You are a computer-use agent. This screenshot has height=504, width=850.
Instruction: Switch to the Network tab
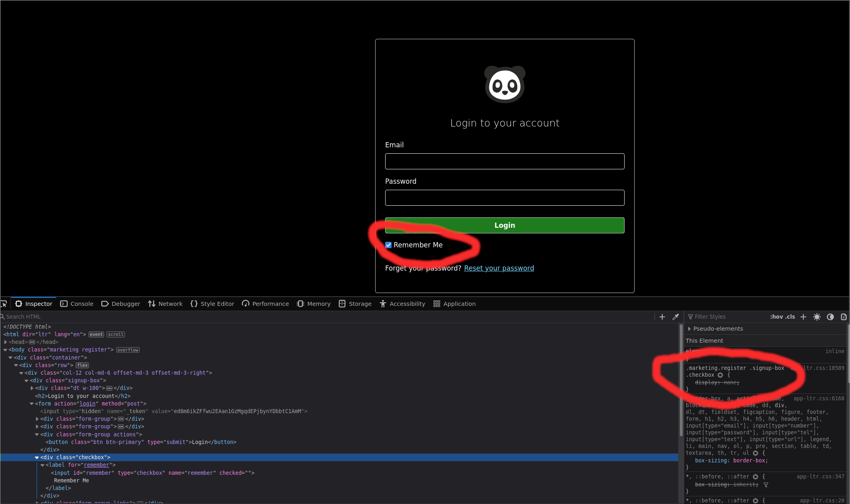click(165, 304)
